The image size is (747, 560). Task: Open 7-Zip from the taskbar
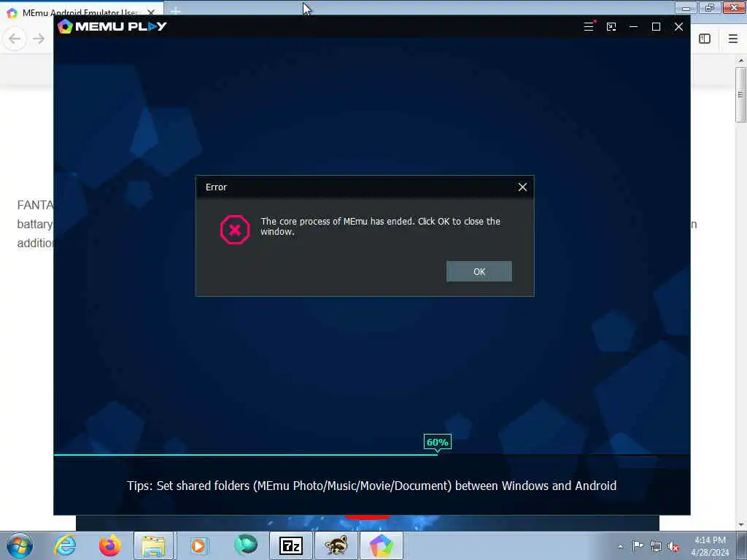290,545
